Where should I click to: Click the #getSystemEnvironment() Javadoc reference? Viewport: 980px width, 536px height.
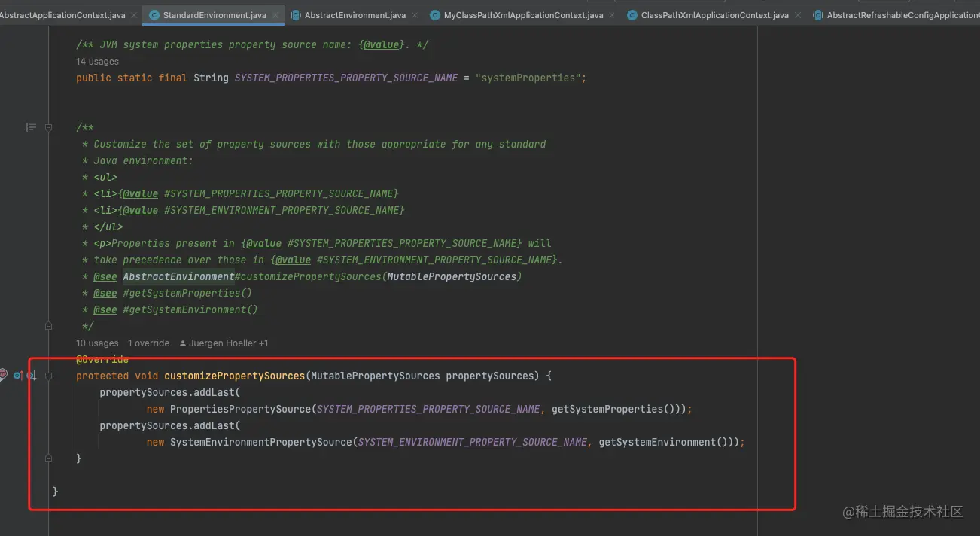tap(190, 309)
